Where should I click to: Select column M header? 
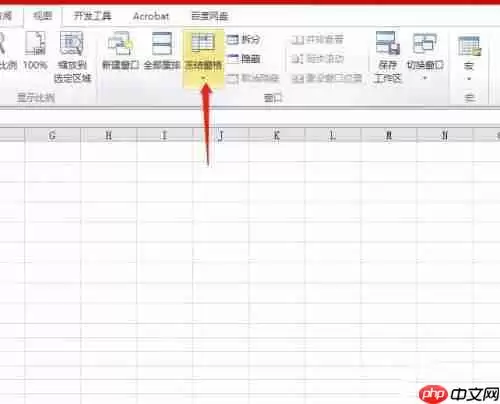[x=389, y=135]
